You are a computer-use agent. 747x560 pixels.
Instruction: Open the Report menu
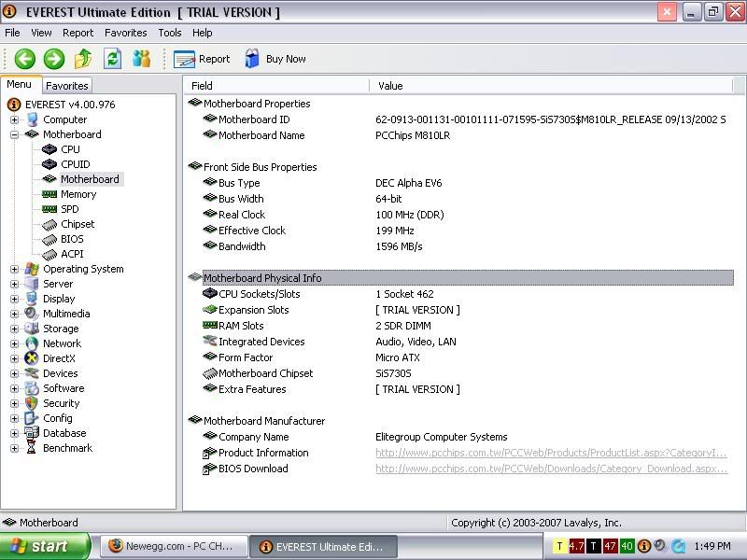coord(78,33)
